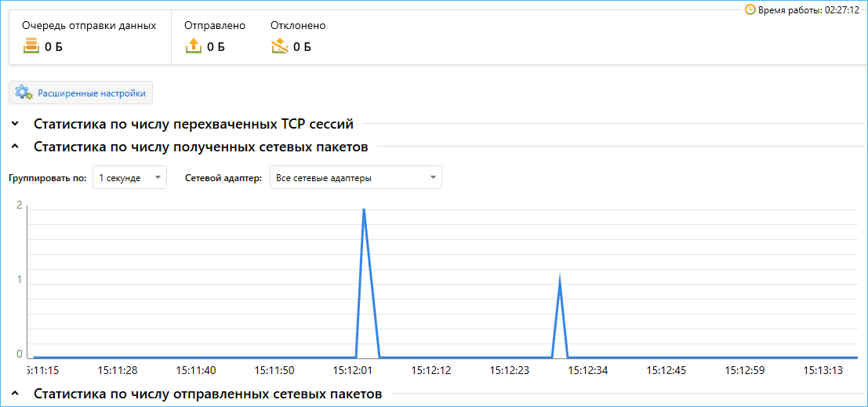Screen dimensions: 868x407
Task: Click the 15:11:28 time axis label
Action: tap(117, 370)
